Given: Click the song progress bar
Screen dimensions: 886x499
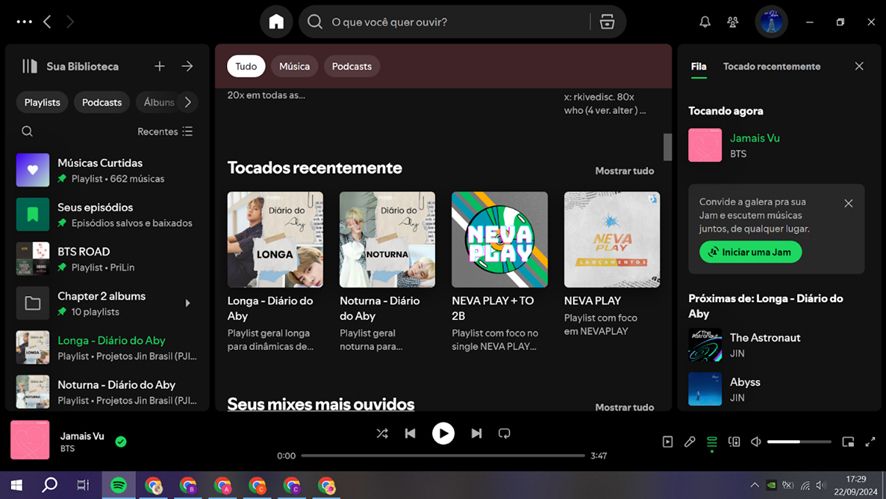Looking at the screenshot, I should coord(443,455).
